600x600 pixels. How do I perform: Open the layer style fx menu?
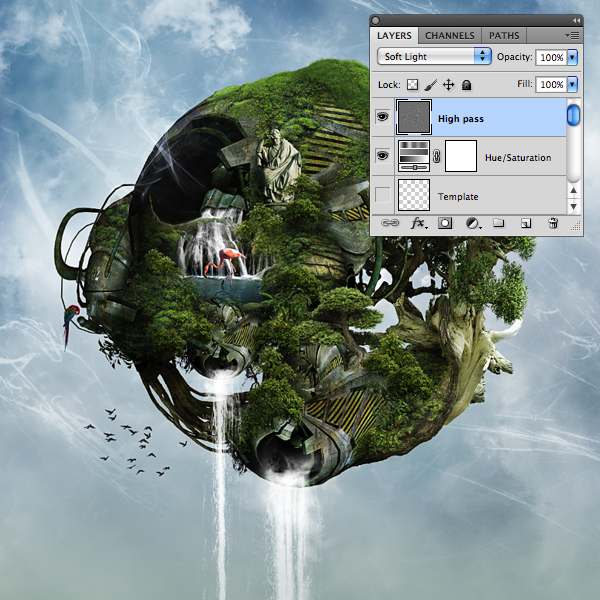419,223
